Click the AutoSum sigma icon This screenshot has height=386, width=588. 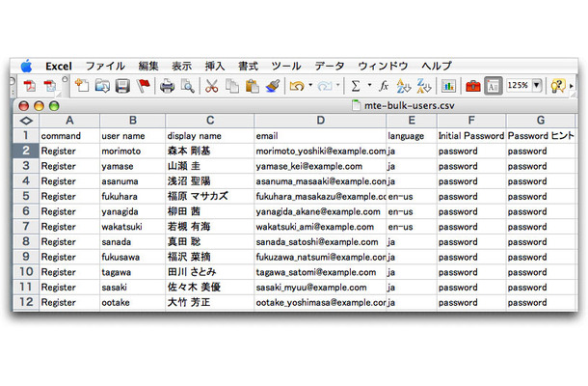pos(356,86)
